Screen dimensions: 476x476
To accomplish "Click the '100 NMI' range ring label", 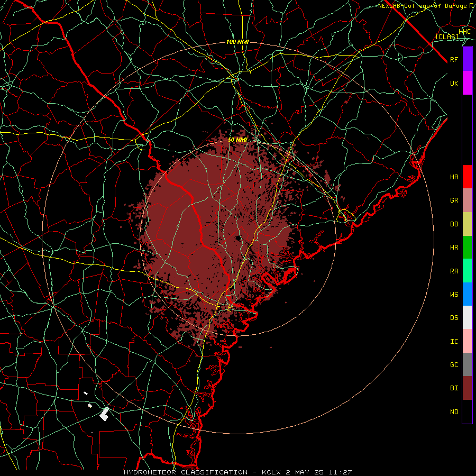I will (x=237, y=42).
